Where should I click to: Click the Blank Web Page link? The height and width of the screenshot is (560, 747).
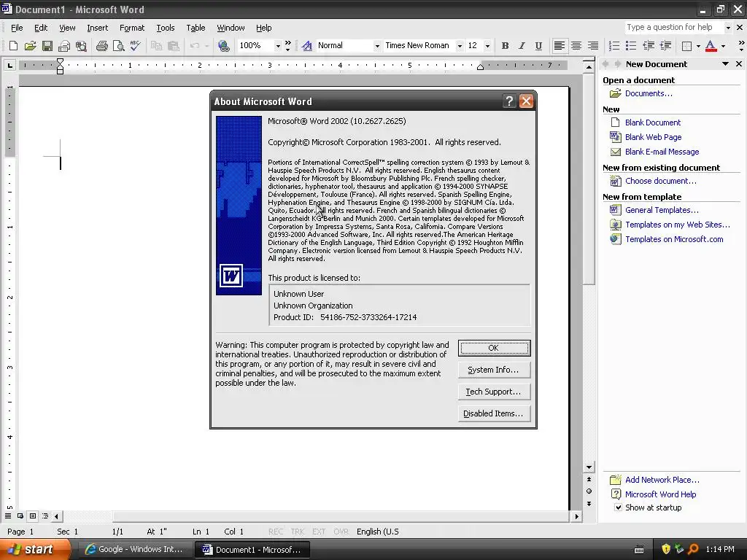pos(653,137)
